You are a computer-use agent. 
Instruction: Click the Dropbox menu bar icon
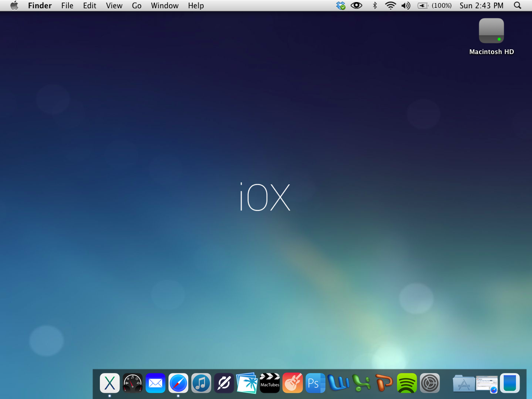point(341,5)
